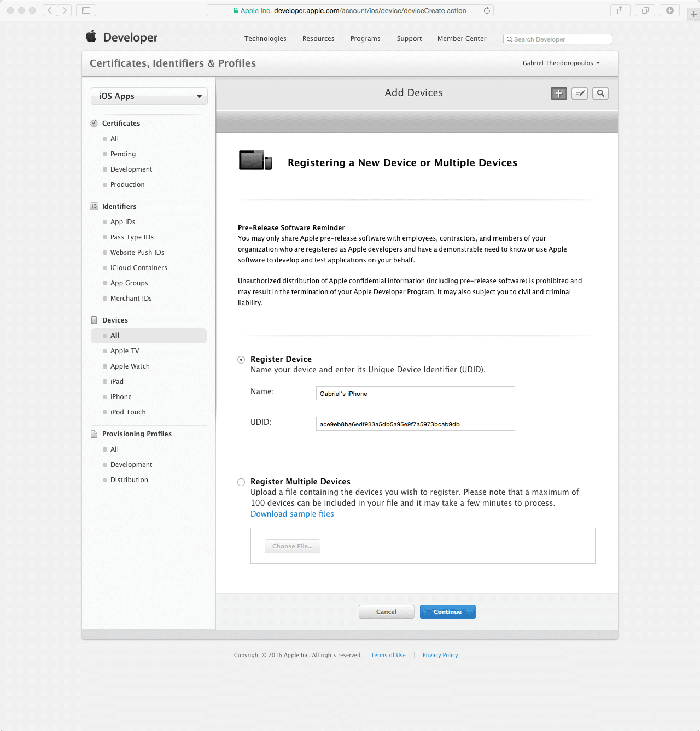
Task: Open Support navigation menu
Action: pos(409,39)
